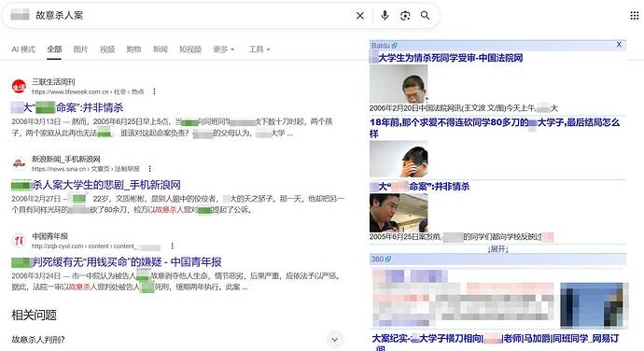
Task: Click the 中国青年报 source name
Action: coord(49,236)
